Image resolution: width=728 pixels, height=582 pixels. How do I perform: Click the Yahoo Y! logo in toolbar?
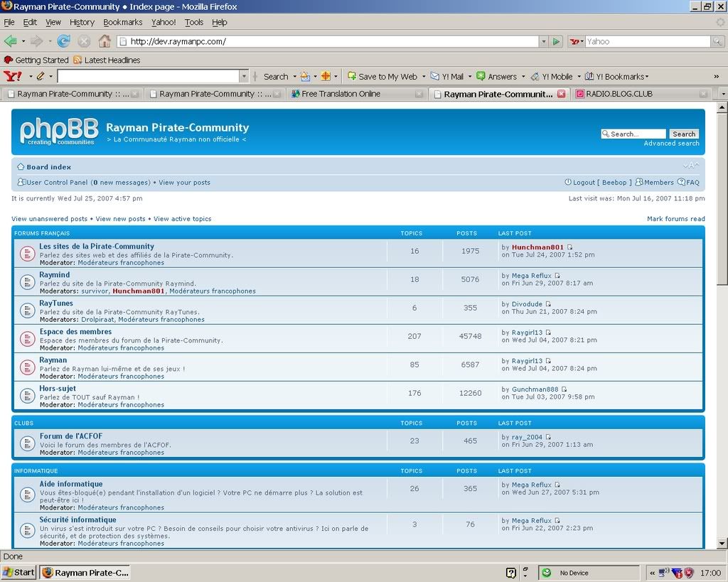pos(13,76)
